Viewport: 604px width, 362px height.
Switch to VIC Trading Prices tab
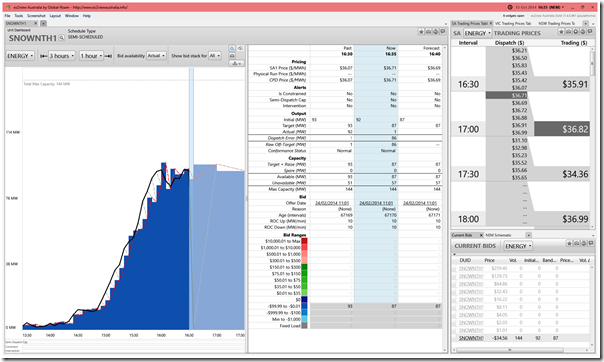[513, 23]
